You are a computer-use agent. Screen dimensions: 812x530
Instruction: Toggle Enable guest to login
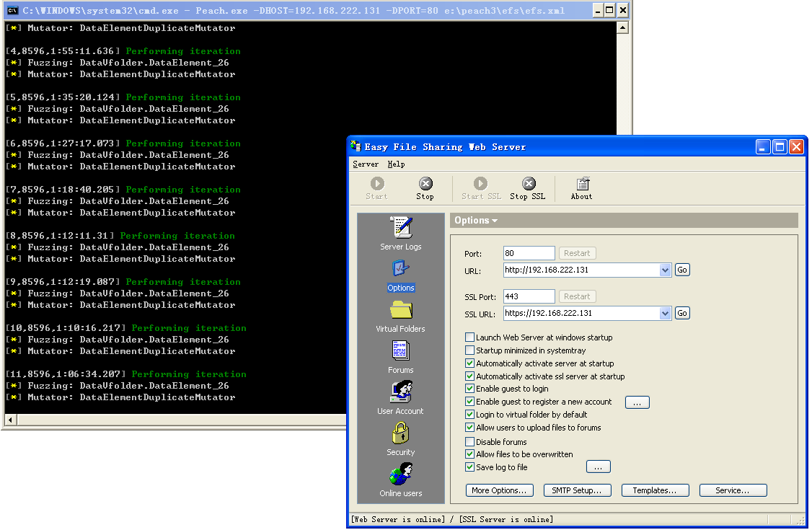[x=469, y=388]
